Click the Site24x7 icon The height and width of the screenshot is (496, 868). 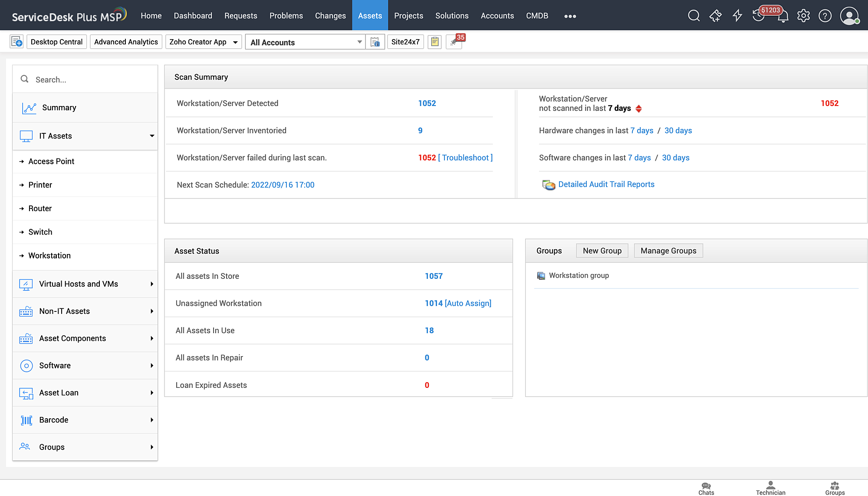405,42
